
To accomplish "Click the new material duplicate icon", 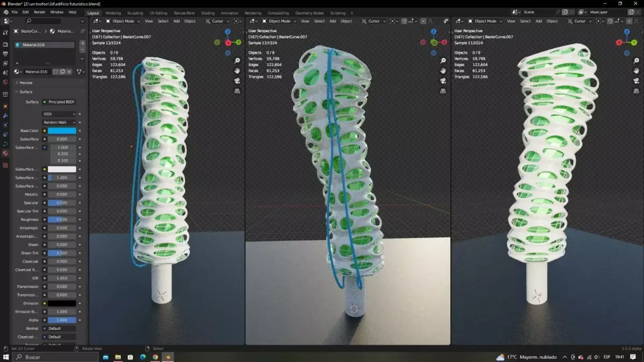I will [62, 71].
